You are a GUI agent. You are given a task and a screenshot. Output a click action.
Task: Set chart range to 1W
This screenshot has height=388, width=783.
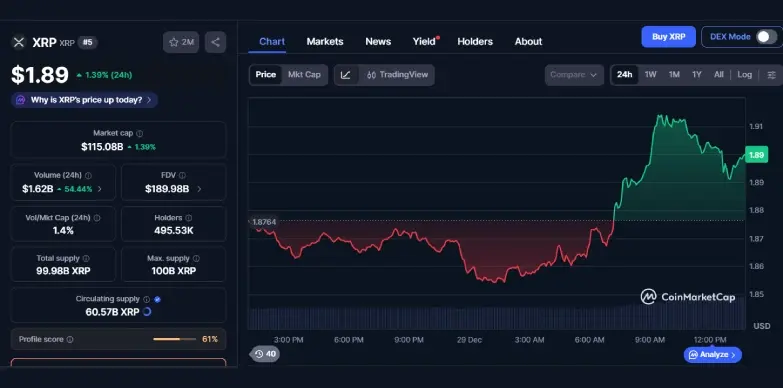[650, 75]
